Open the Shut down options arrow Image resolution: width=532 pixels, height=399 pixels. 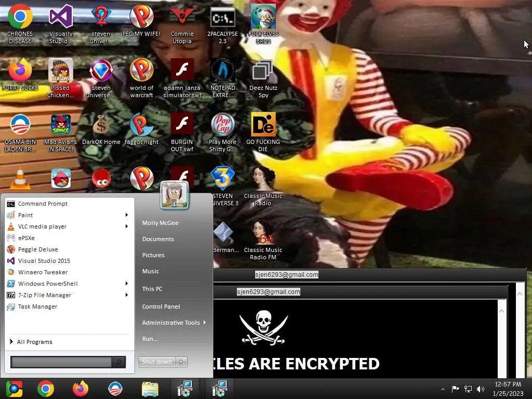coord(181,362)
